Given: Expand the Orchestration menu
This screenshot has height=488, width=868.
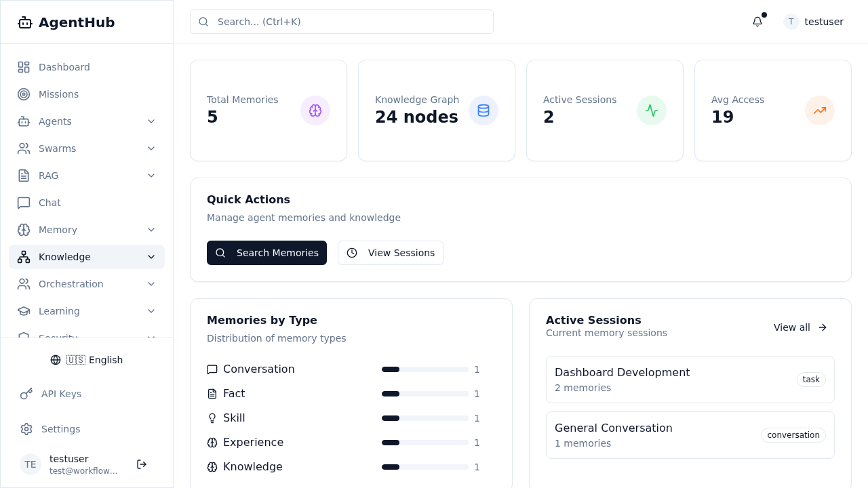Looking at the screenshot, I should [x=151, y=284].
